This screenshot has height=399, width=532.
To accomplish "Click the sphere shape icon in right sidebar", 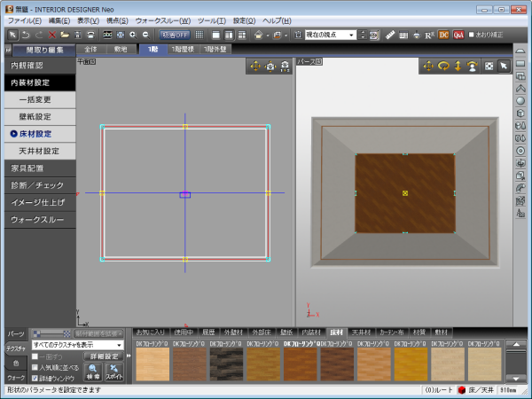I will pyautogui.click(x=520, y=100).
